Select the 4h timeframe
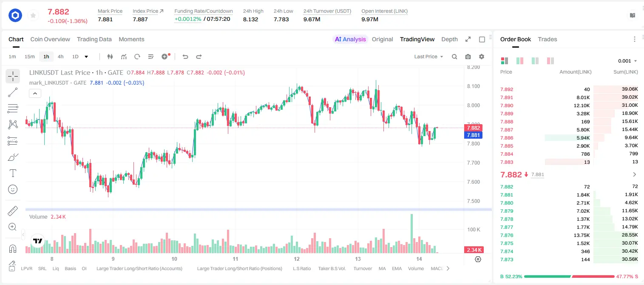 (x=61, y=57)
